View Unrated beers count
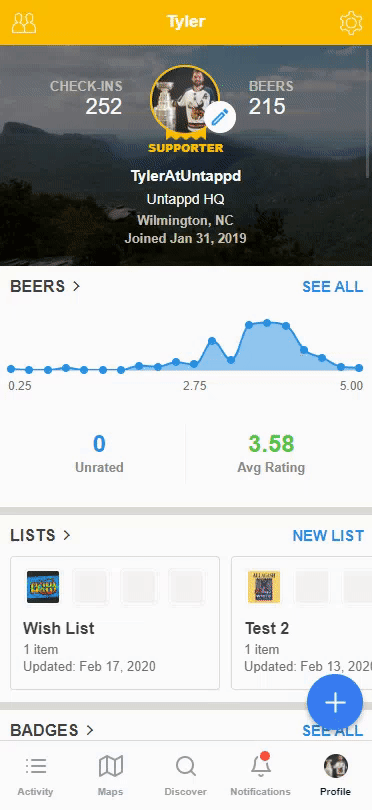This screenshot has height=810, width=372. click(99, 455)
